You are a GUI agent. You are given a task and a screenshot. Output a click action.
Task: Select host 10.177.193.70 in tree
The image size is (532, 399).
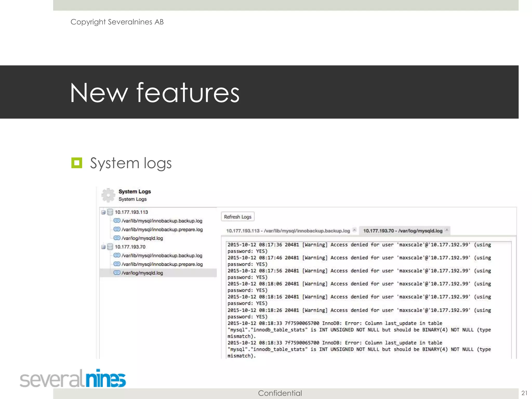tap(130, 247)
